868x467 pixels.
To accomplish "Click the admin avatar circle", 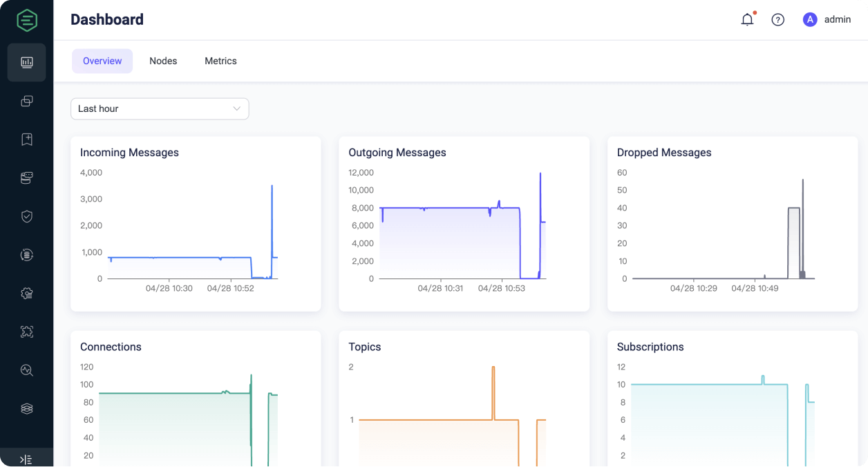I will 810,19.
